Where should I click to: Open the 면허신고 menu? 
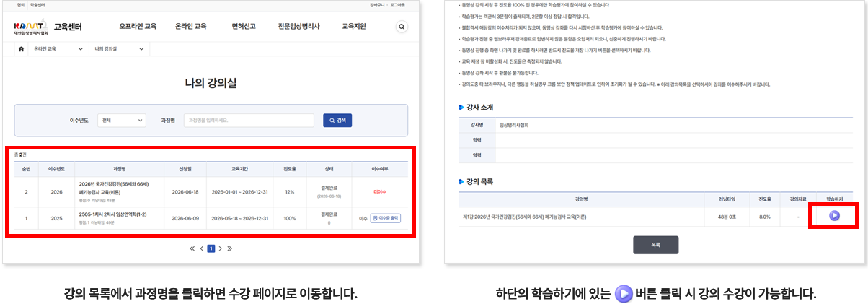(243, 27)
